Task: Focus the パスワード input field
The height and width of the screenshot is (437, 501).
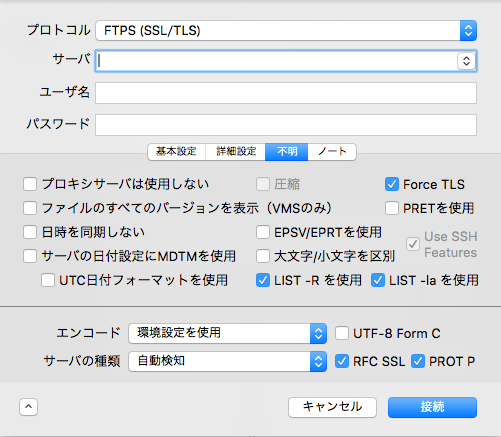Action: tap(286, 125)
